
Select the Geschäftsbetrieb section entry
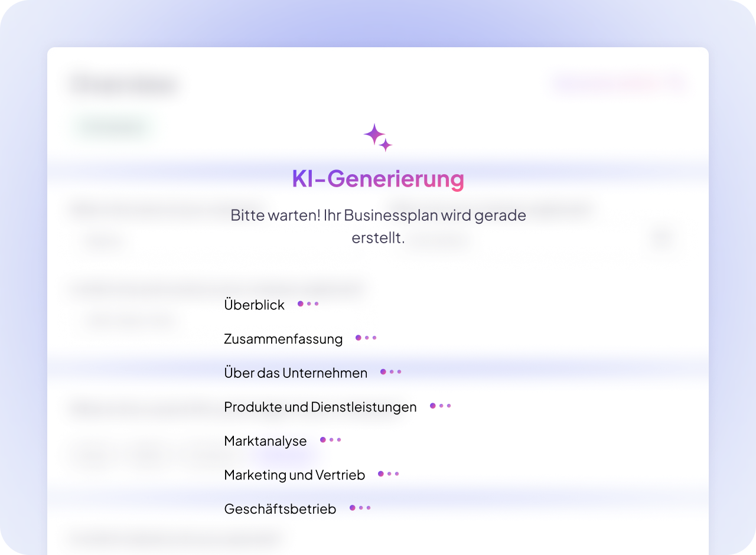pyautogui.click(x=281, y=509)
